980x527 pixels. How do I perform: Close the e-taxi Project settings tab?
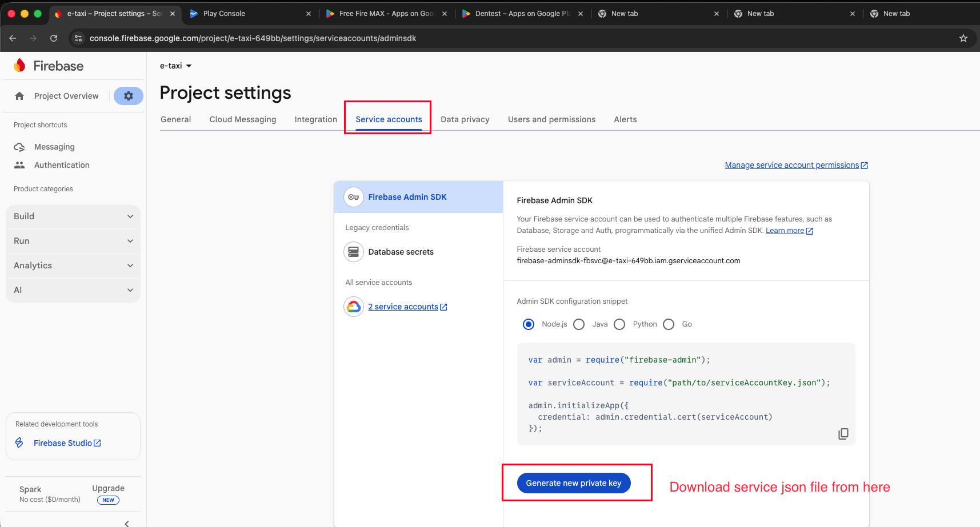[x=173, y=14]
